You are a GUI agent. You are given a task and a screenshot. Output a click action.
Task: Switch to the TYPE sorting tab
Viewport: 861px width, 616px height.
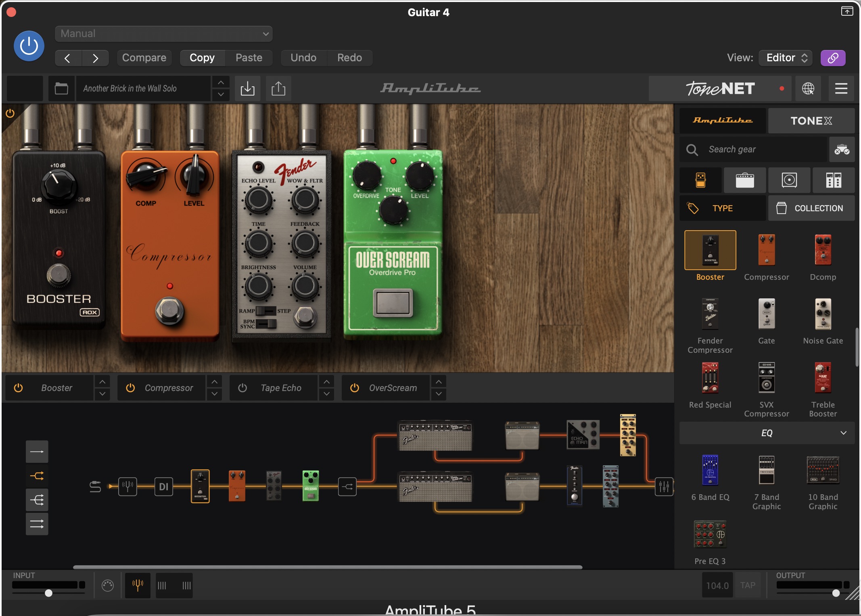[x=723, y=208]
